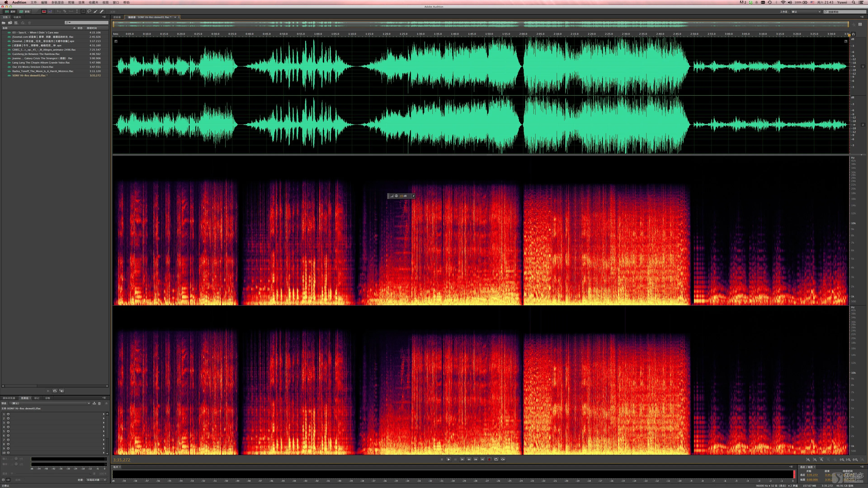Screen dimensions: 868x488
Task: Switch to 多轨 multitrack view
Action: (x=24, y=12)
